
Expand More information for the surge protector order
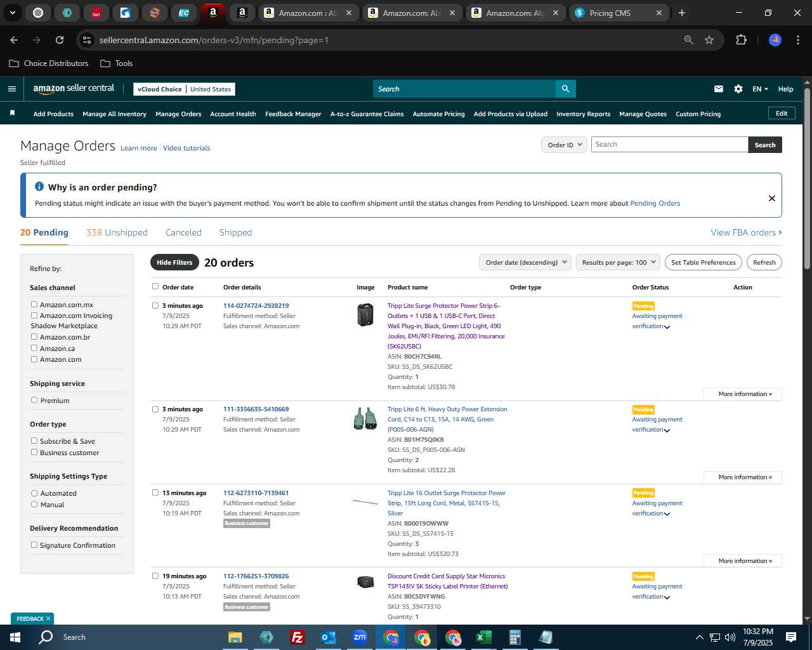(742, 394)
